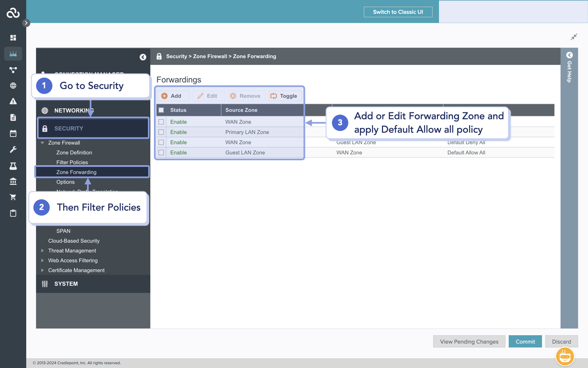The height and width of the screenshot is (368, 588).
Task: Open alerts via the warning triangle icon
Action: tap(13, 101)
